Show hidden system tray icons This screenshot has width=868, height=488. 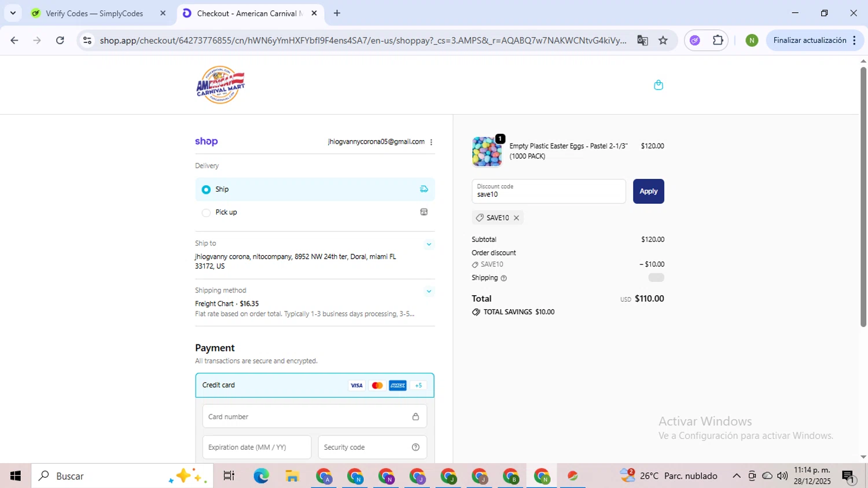coord(736,476)
